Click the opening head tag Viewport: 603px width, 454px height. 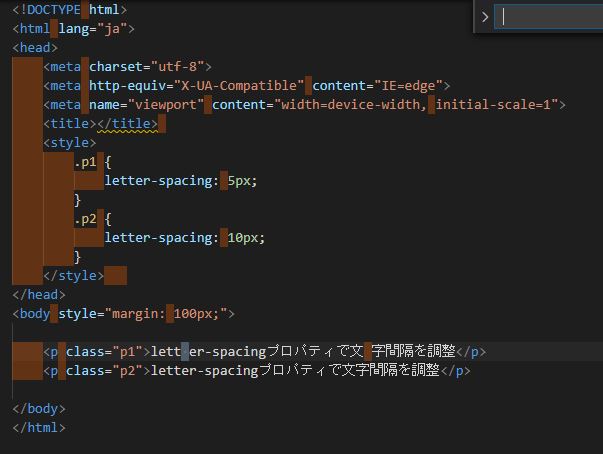(x=35, y=48)
